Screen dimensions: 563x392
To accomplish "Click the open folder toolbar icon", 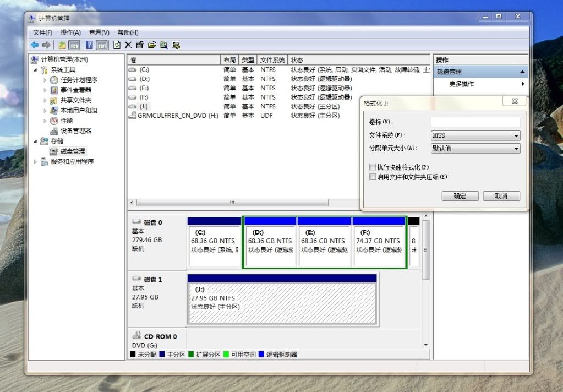I will coord(151,45).
